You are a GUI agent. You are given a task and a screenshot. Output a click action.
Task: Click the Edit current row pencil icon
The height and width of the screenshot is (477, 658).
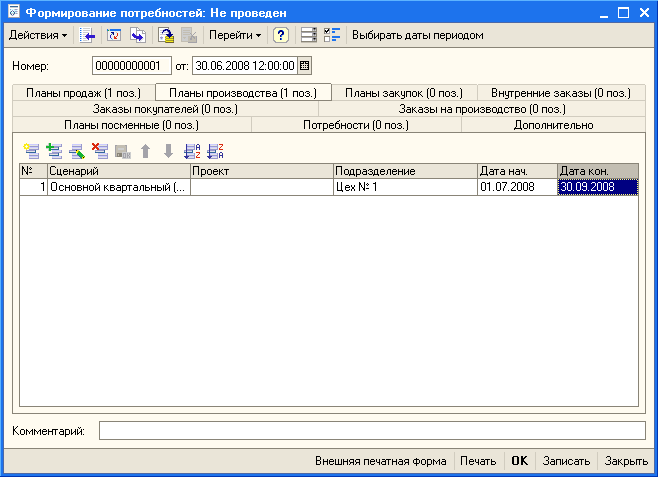(76, 151)
